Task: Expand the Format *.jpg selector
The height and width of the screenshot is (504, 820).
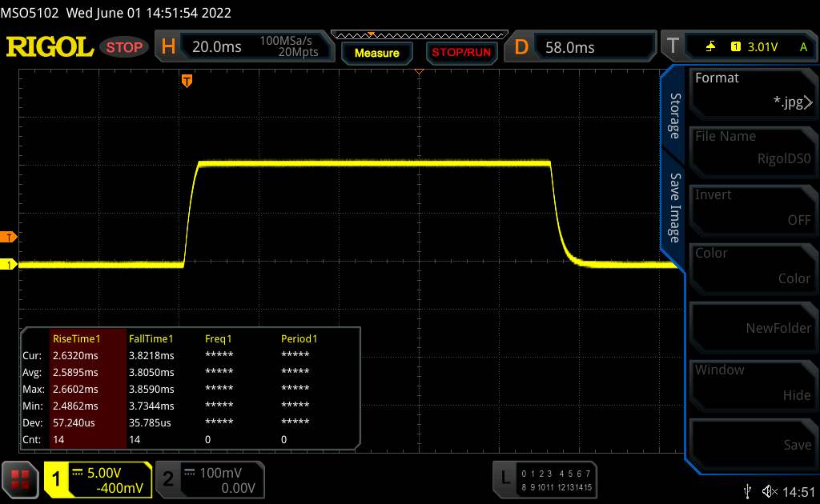Action: click(x=753, y=90)
